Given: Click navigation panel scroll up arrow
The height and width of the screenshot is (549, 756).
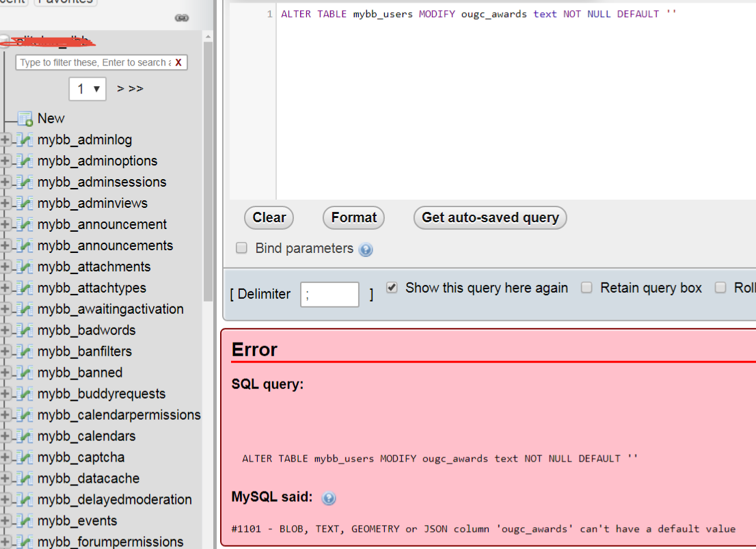Looking at the screenshot, I should (208, 37).
